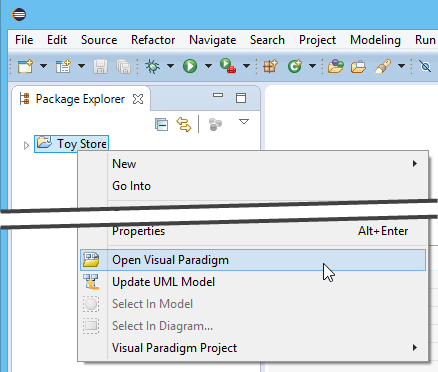Maximize the Package Explorer panel
Image resolution: width=438 pixels, height=372 pixels.
tap(241, 98)
